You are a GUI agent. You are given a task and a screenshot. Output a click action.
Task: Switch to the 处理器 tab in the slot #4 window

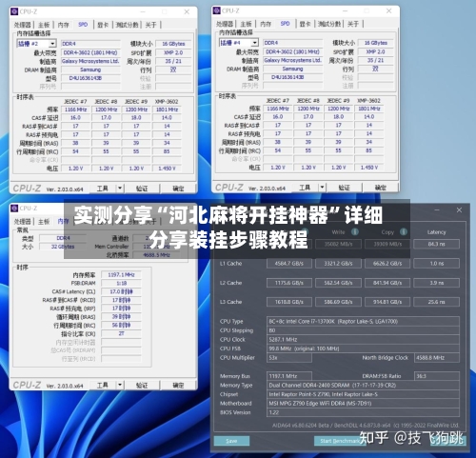[x=225, y=24]
